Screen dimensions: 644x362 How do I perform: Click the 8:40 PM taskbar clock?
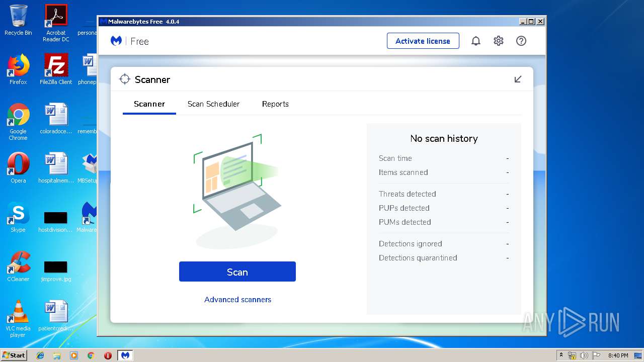[x=618, y=355]
